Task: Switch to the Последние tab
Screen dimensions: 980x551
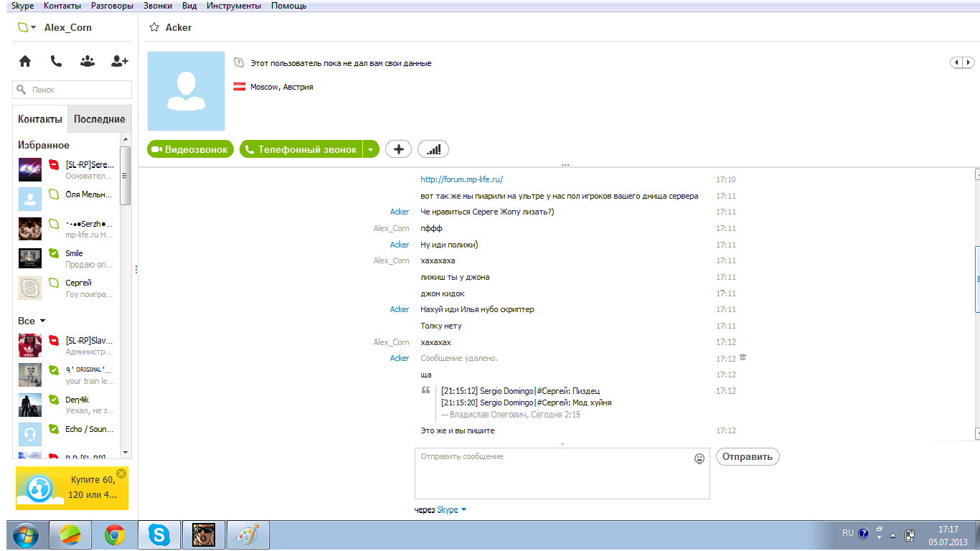Action: pos(100,119)
